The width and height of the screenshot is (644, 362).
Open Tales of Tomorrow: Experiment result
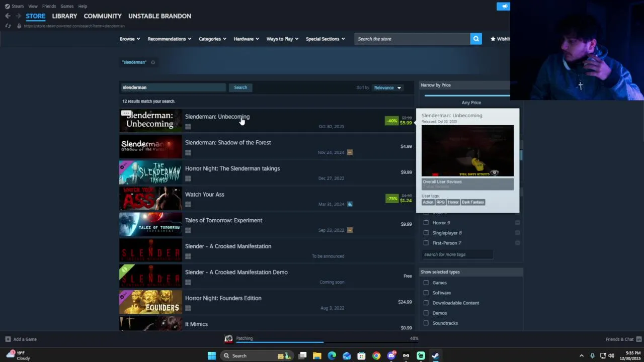pos(267,224)
